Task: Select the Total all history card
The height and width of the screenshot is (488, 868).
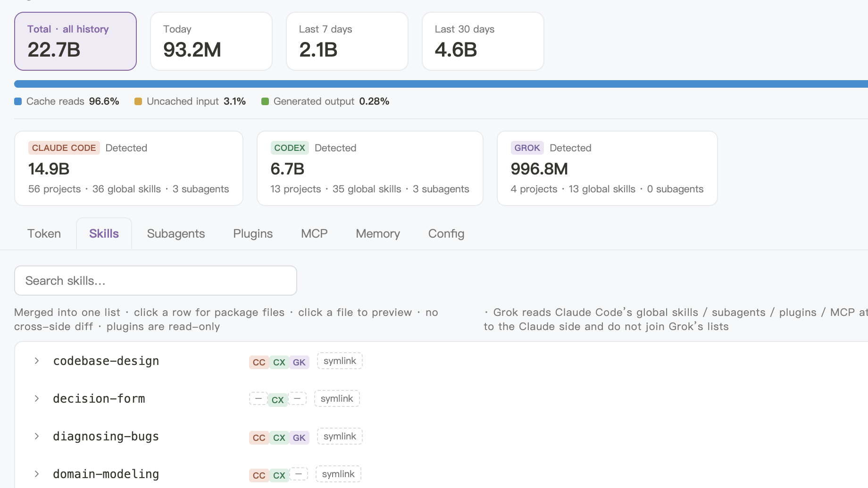Action: [75, 41]
